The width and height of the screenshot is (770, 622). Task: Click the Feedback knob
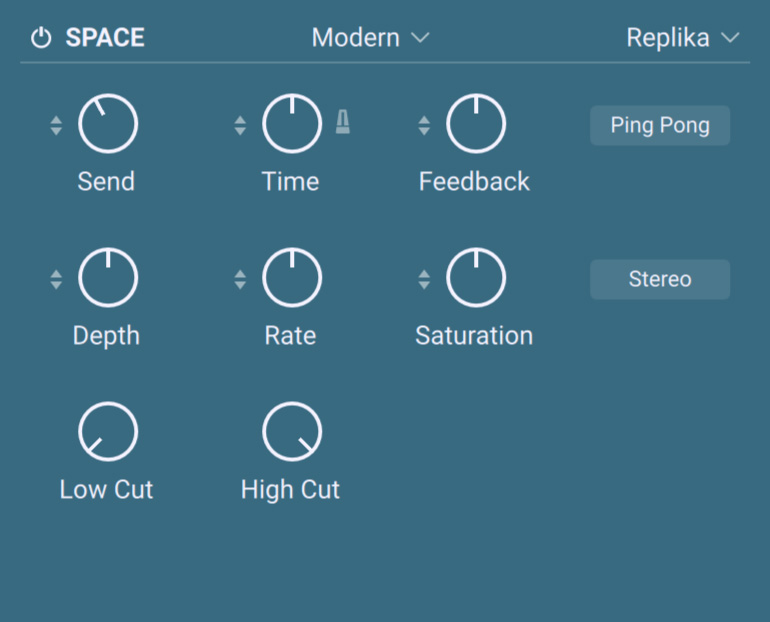(476, 124)
